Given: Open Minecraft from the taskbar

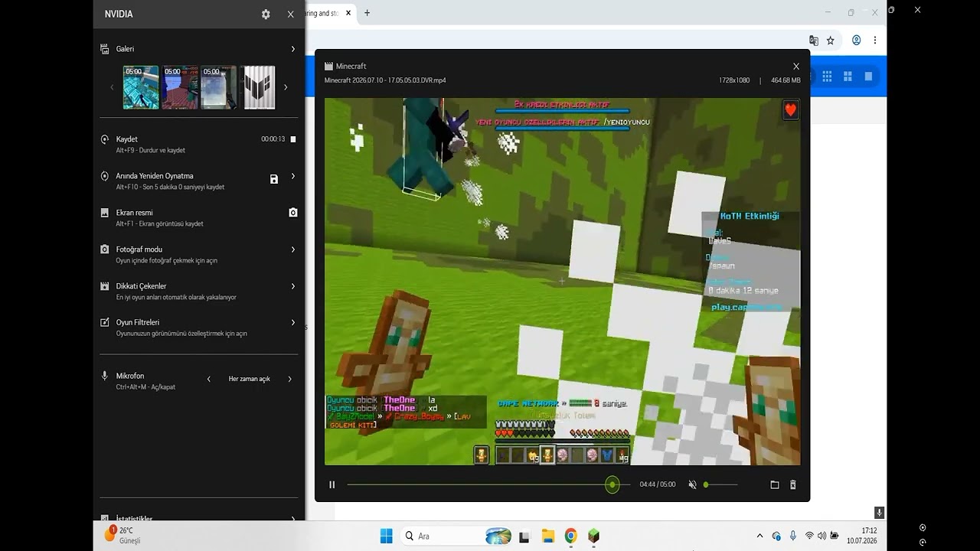Looking at the screenshot, I should [593, 536].
